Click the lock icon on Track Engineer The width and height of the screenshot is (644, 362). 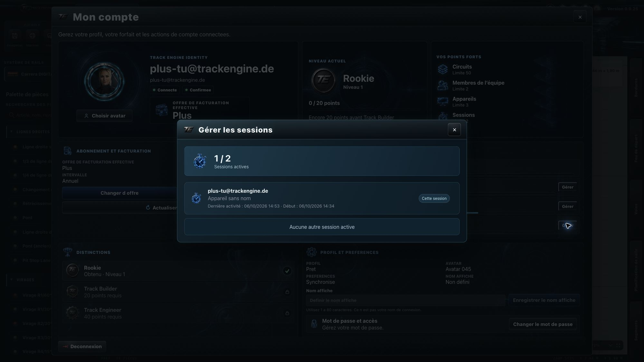coord(287,313)
